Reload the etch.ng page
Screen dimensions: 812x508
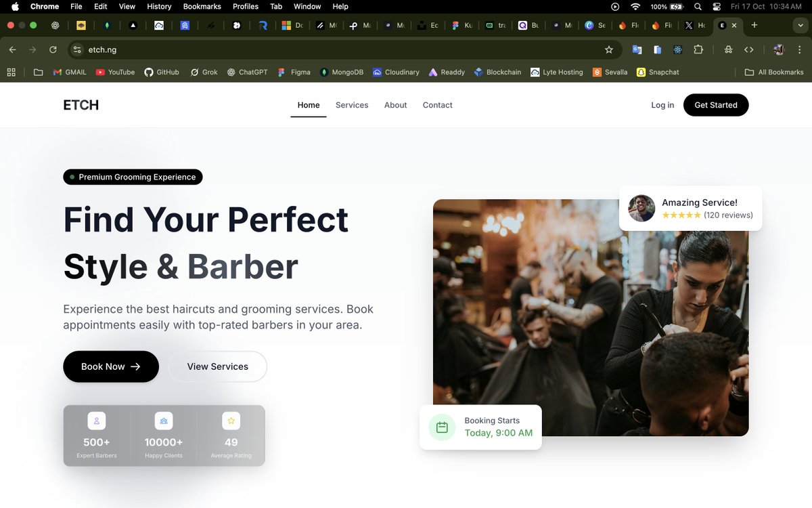[53, 49]
